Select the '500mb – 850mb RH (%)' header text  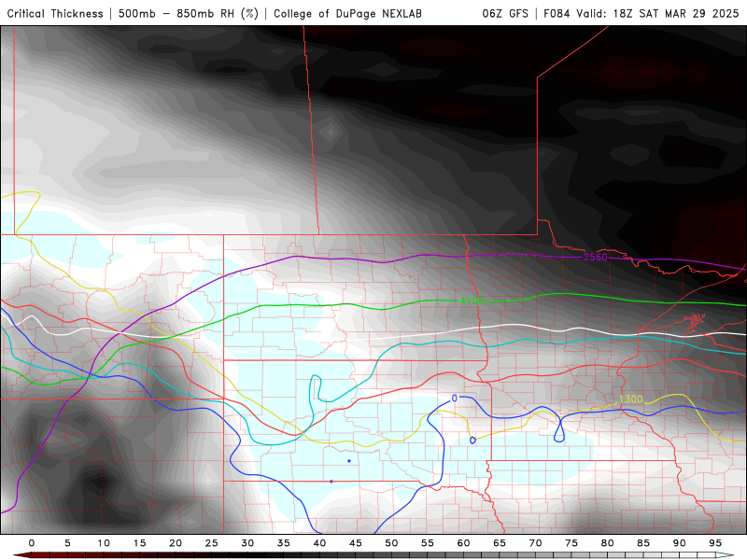[189, 13]
